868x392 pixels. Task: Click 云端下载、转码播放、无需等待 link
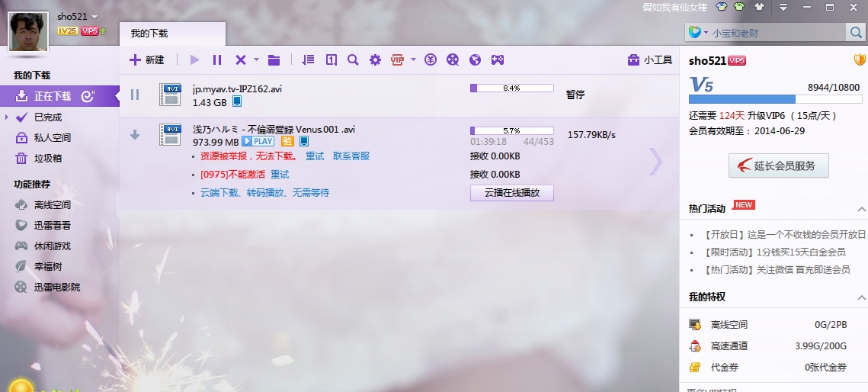(x=264, y=193)
